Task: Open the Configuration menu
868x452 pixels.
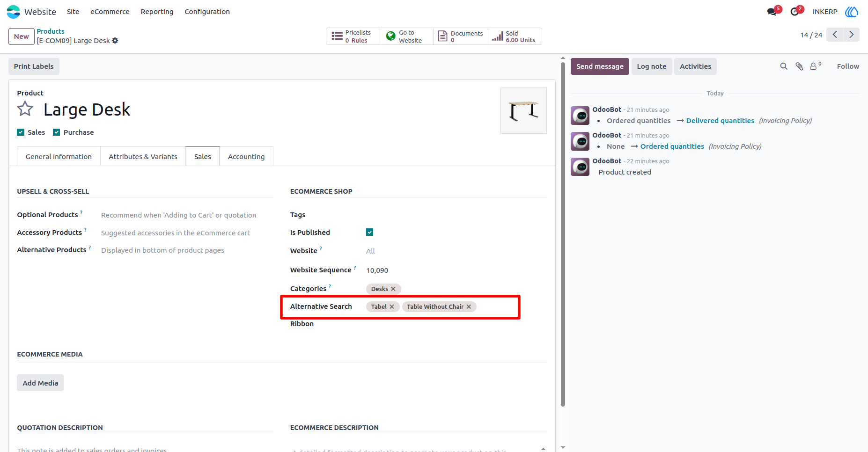Action: (207, 12)
